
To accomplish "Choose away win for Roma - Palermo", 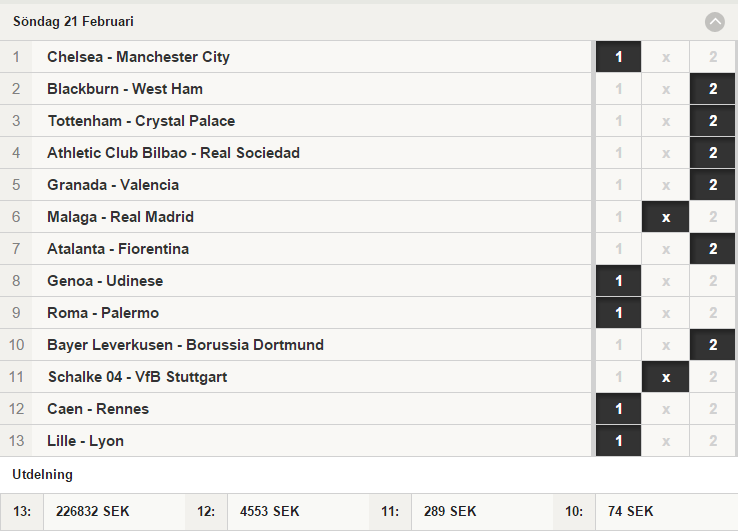I will [713, 313].
